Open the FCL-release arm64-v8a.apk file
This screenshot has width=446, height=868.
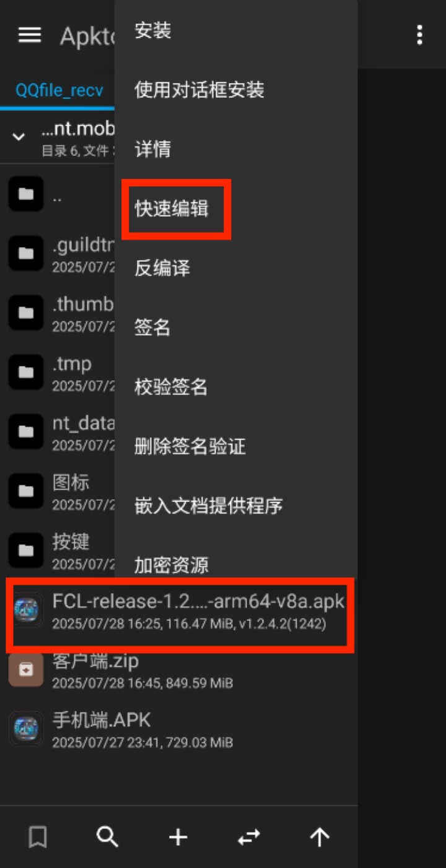(180, 610)
